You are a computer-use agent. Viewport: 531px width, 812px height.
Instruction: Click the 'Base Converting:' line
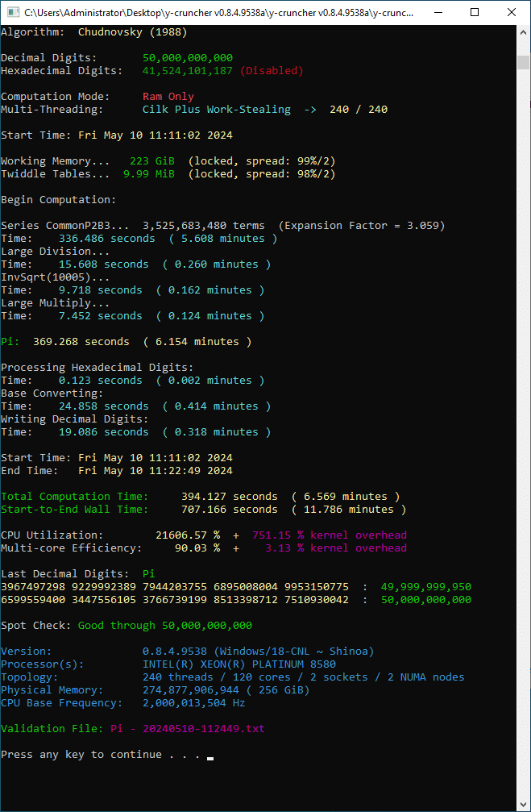coord(52,394)
